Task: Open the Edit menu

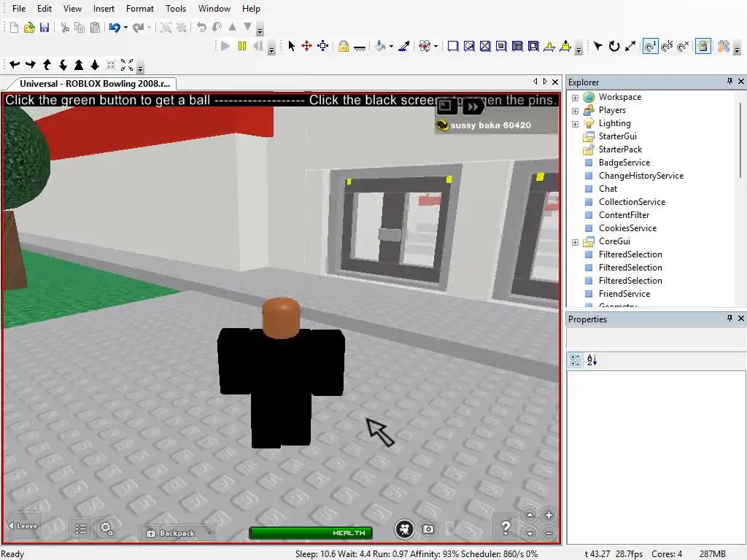Action: (x=44, y=9)
